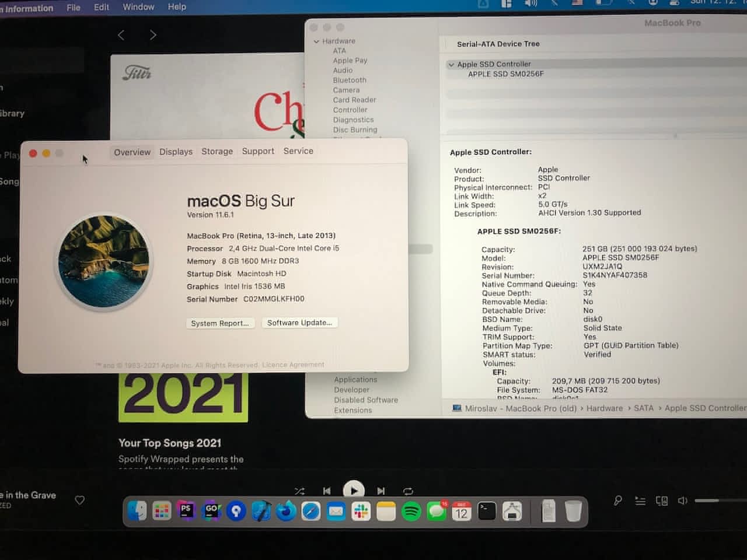The width and height of the screenshot is (747, 560).
Task: Switch to the Storage tab
Action: coord(217,151)
